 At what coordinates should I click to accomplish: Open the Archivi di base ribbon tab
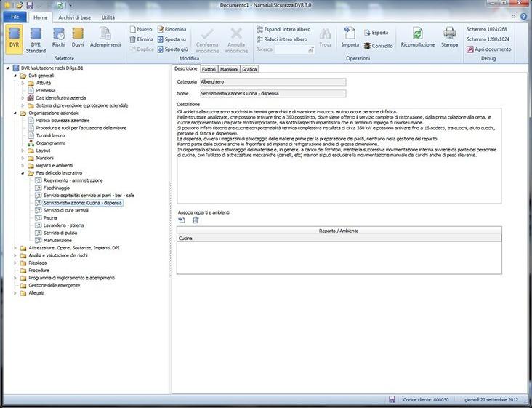tap(75, 16)
